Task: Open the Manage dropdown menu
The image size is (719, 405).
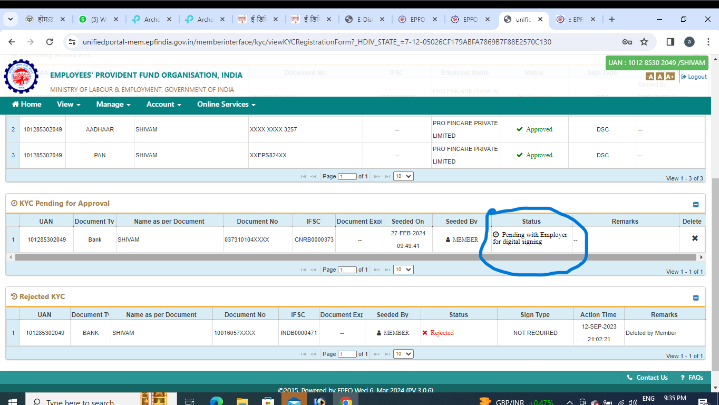Action: click(x=113, y=105)
